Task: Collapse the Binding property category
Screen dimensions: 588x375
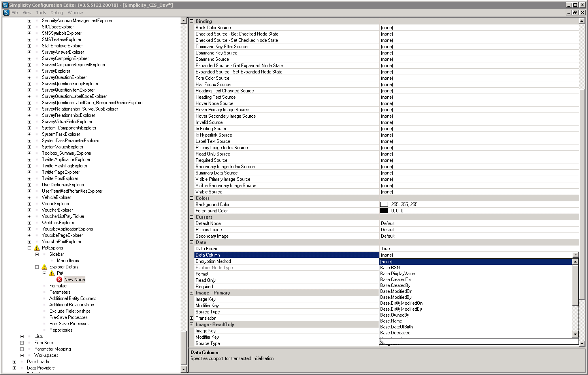Action: pyautogui.click(x=192, y=21)
